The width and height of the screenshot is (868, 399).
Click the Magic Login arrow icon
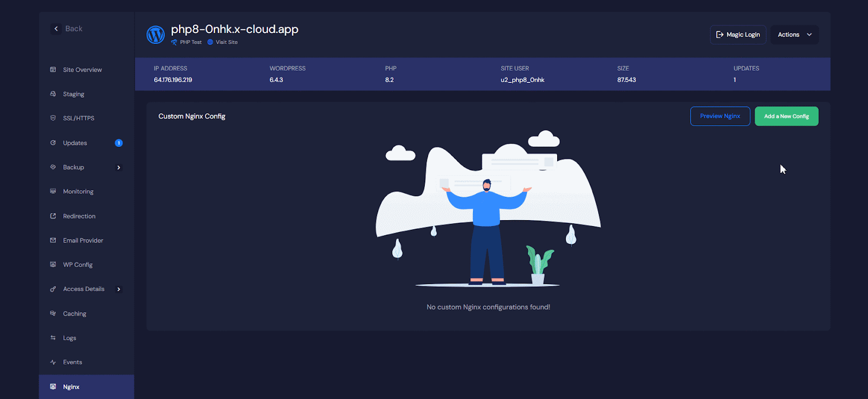click(x=720, y=35)
